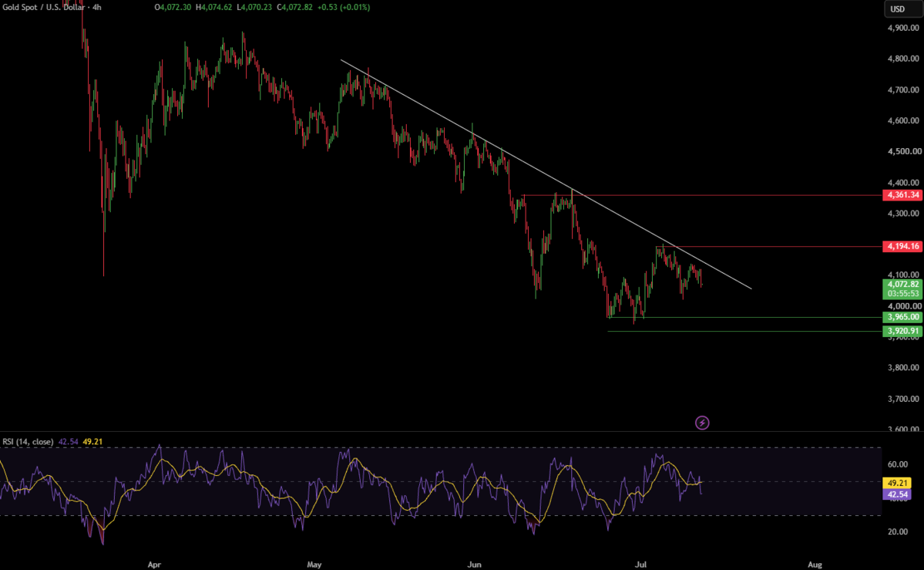Click the purple 42.54 value in RSI legend

(x=69, y=441)
